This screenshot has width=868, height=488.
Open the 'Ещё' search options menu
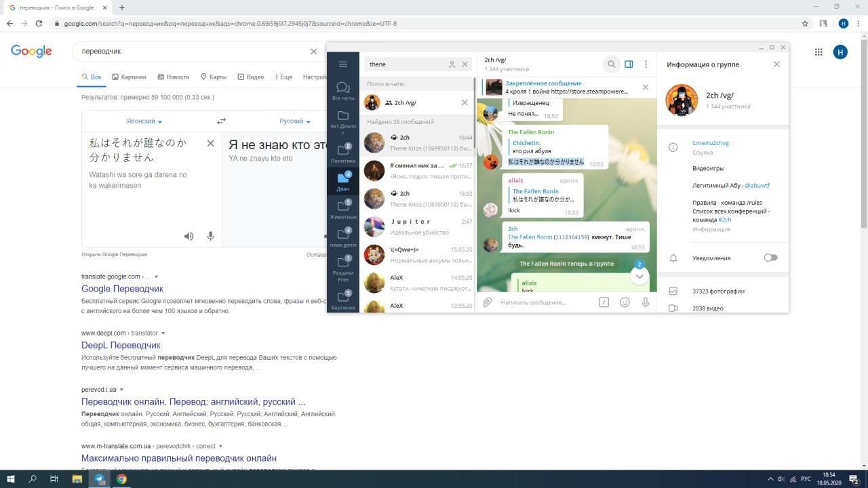283,77
